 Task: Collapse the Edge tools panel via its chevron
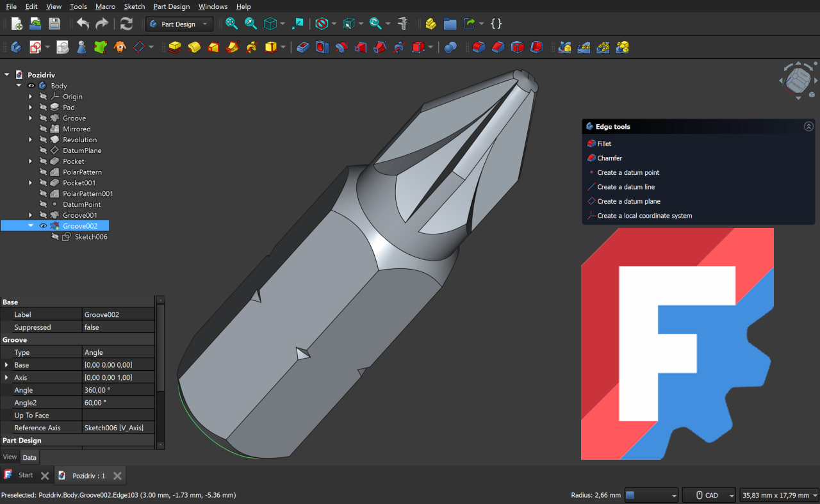(808, 126)
